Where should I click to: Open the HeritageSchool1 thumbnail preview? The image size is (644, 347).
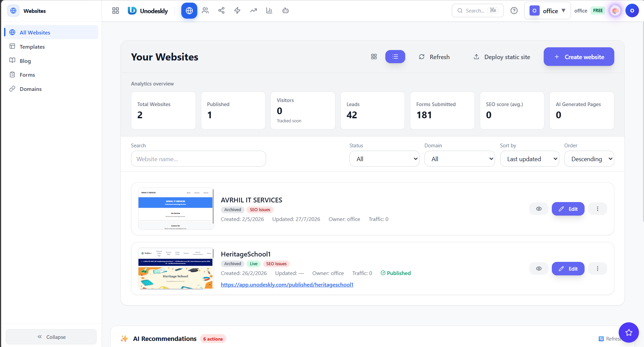pyautogui.click(x=176, y=268)
